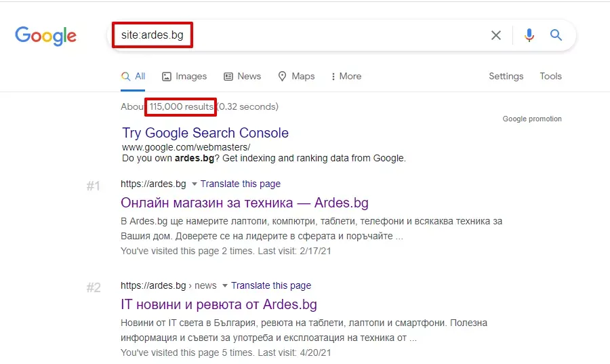Click the Last visit: 2/17/21 note
This screenshot has width=610, height=364.
coord(295,251)
